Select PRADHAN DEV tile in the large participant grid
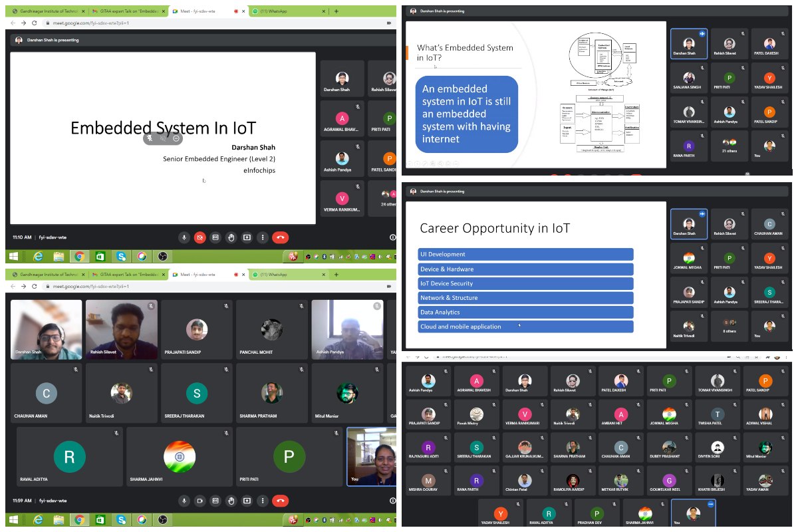This screenshot has width=798, height=532. point(597,514)
